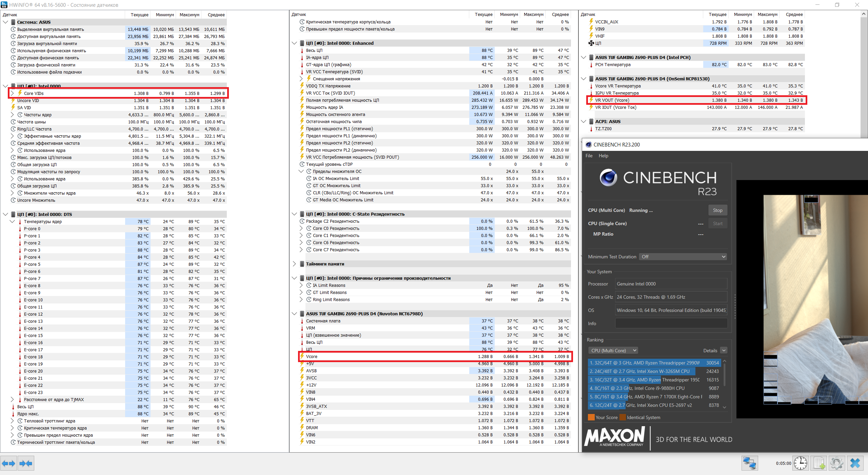The width and height of the screenshot is (868, 475).
Task: Open the Cinebench Help menu
Action: 603,156
